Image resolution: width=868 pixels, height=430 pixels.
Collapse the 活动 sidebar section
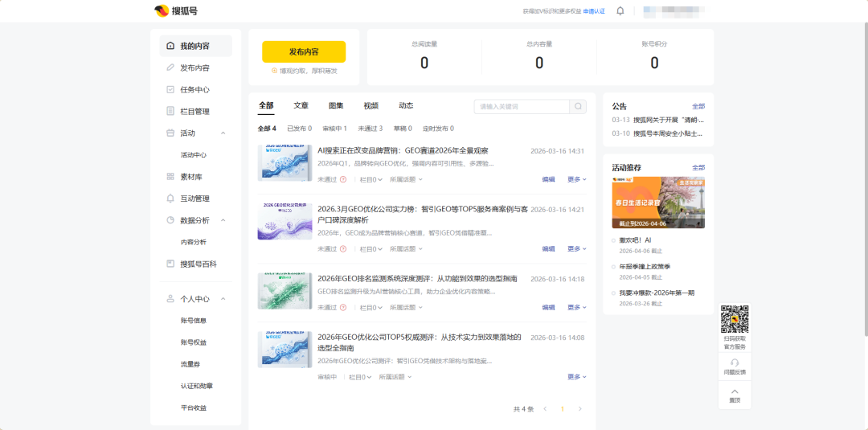[223, 133]
